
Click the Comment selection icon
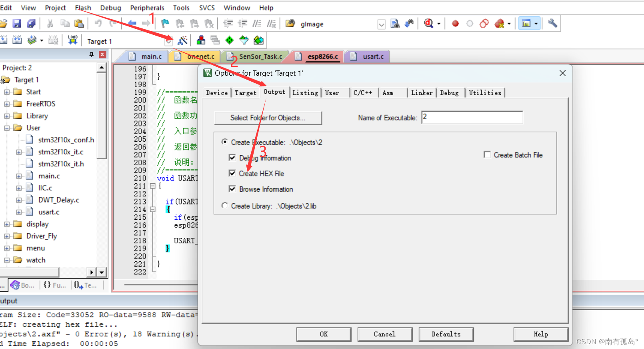(257, 24)
